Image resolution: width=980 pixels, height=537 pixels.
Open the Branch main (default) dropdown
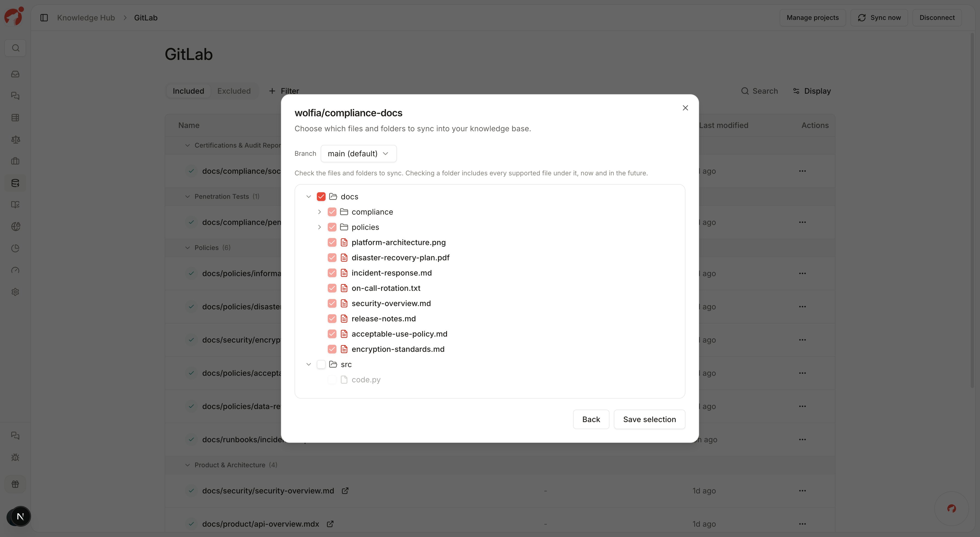tap(358, 154)
